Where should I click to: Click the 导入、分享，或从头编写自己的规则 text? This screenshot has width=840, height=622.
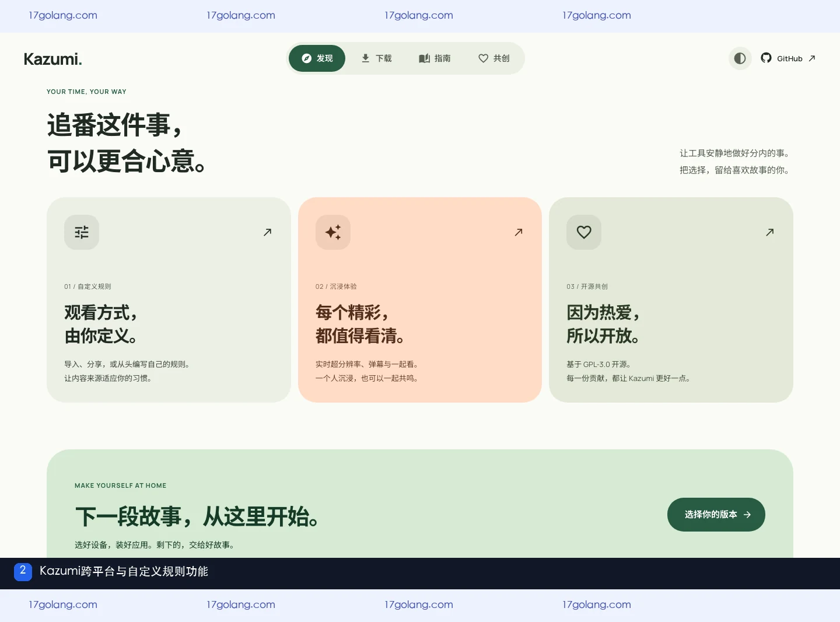pyautogui.click(x=127, y=364)
